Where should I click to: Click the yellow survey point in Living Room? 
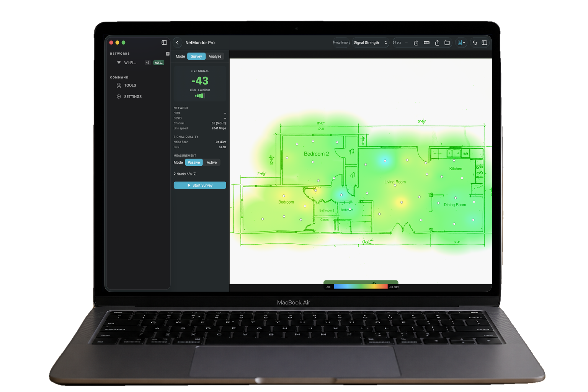pos(402,202)
